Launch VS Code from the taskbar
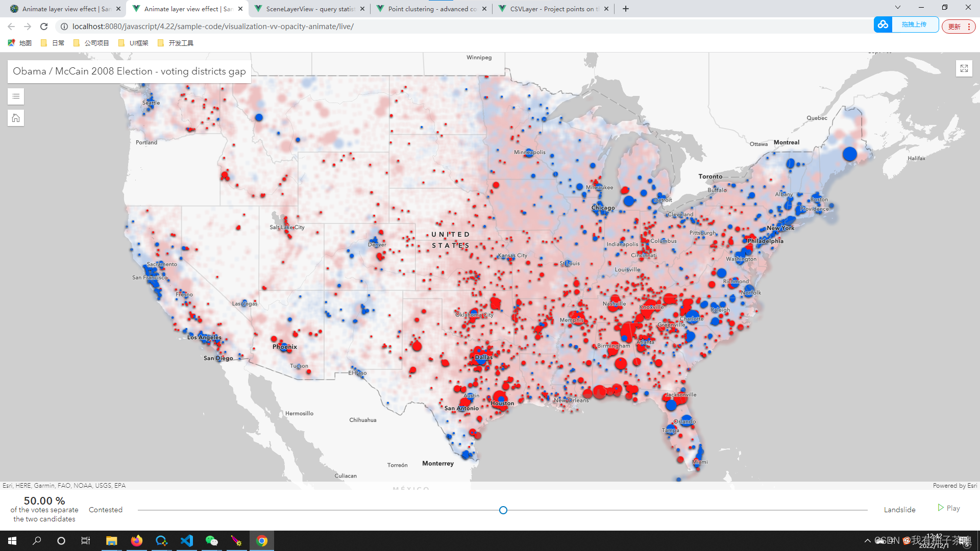980x551 pixels. pyautogui.click(x=186, y=540)
